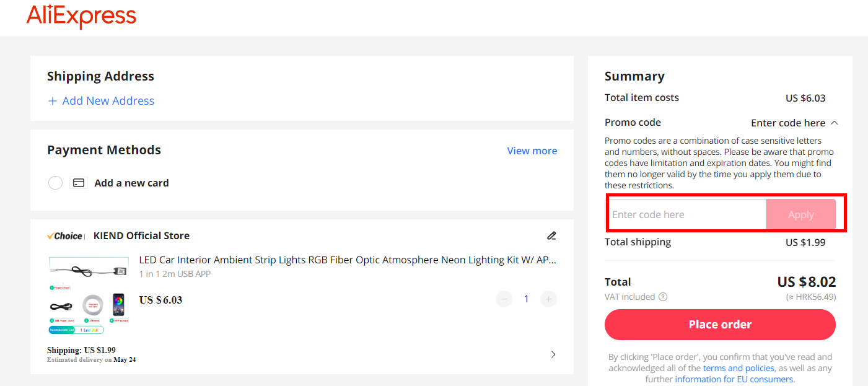This screenshot has width=868, height=386.
Task: Select the Add a new card radio button
Action: 55,182
